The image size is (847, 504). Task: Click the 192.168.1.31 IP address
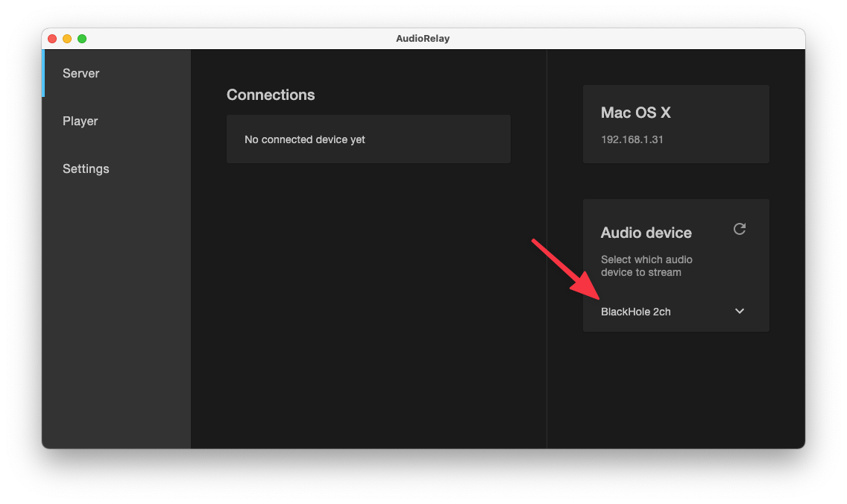(x=632, y=139)
